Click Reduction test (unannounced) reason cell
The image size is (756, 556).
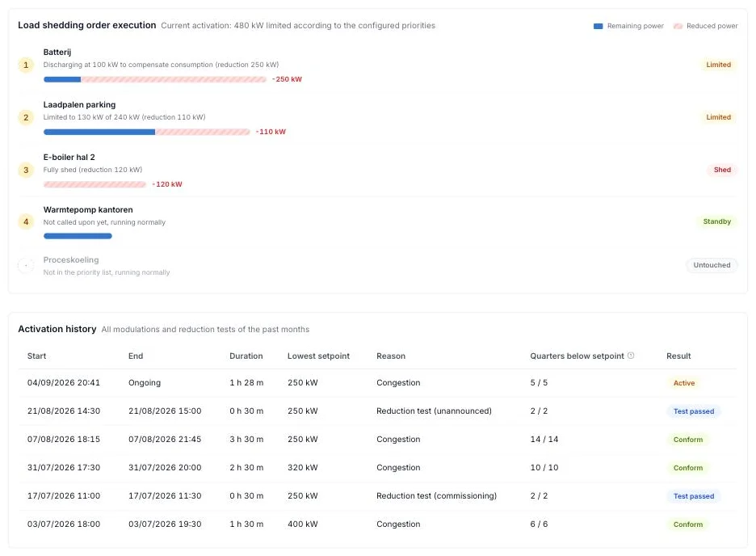[x=434, y=411]
